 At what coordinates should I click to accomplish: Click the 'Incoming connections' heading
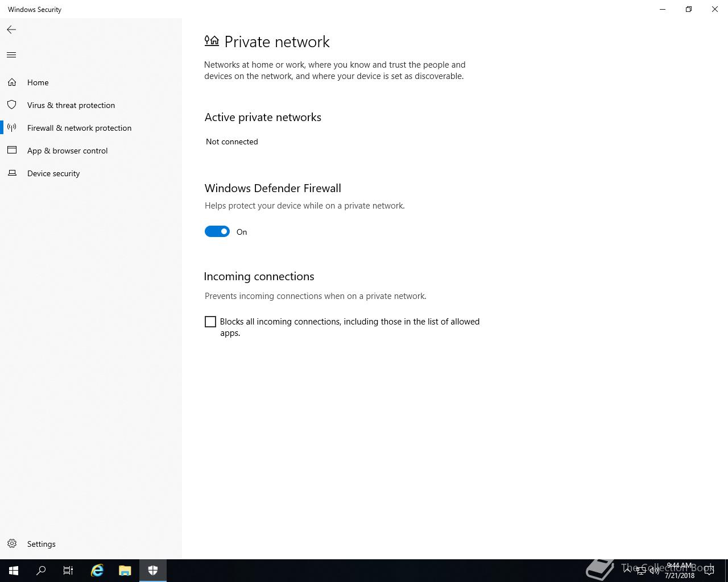(259, 276)
